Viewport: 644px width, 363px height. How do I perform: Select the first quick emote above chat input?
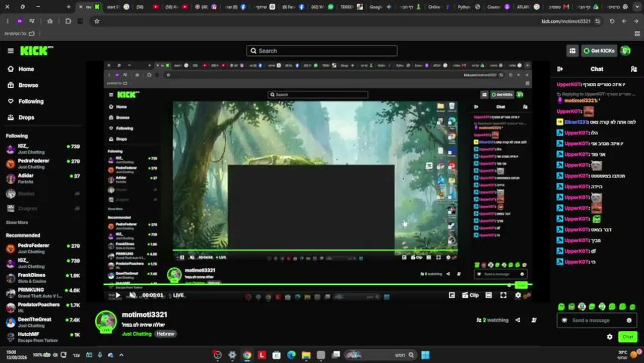(x=561, y=307)
